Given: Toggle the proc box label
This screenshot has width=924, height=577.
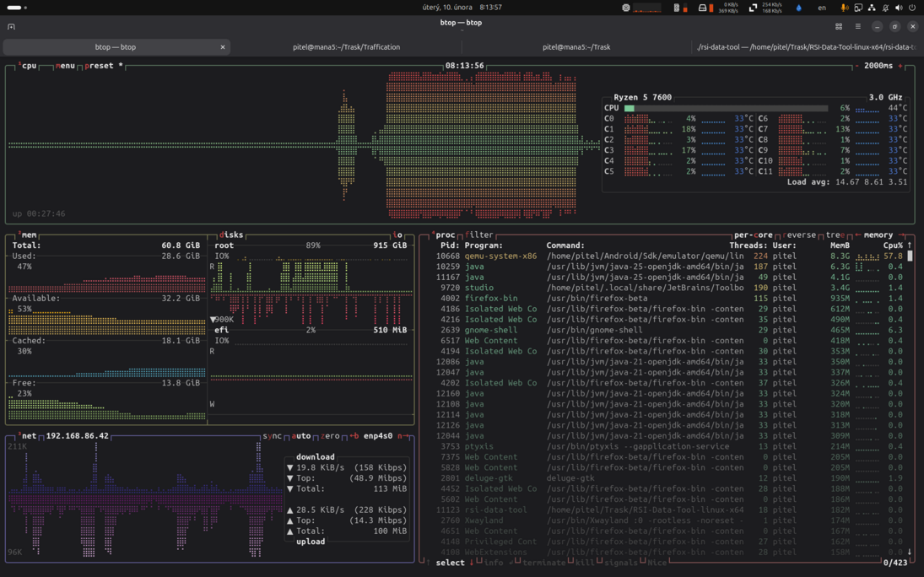Looking at the screenshot, I should tap(443, 235).
